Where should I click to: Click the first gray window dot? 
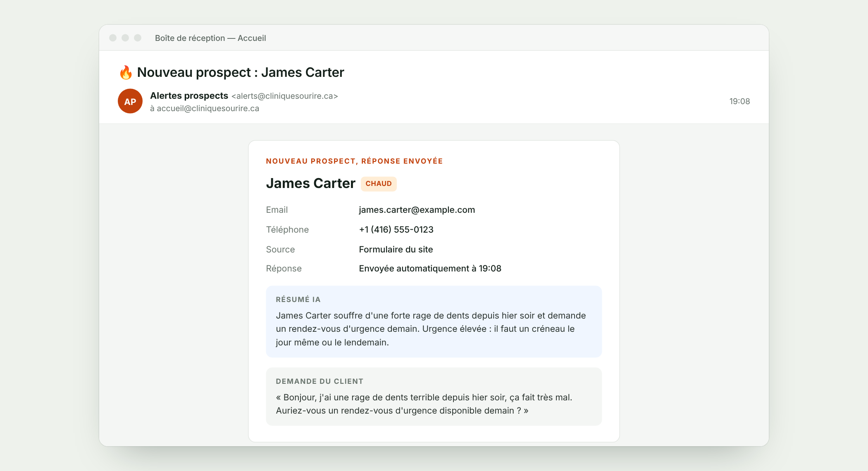[113, 38]
